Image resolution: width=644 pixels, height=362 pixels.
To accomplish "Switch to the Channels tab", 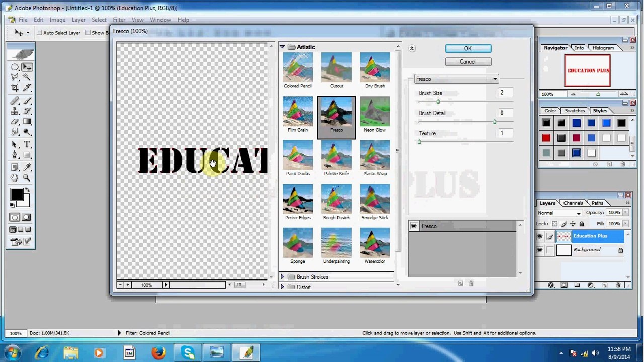I will [x=573, y=203].
